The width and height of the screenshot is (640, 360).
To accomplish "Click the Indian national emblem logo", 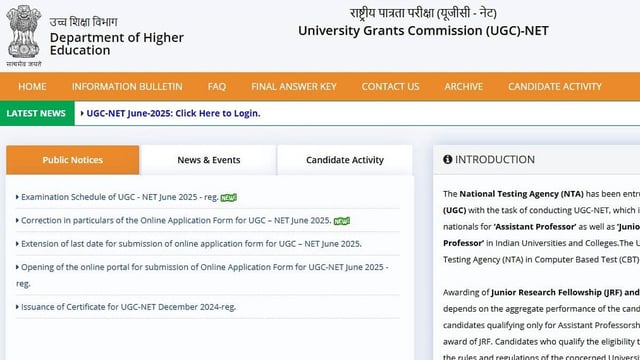I will pos(24,36).
